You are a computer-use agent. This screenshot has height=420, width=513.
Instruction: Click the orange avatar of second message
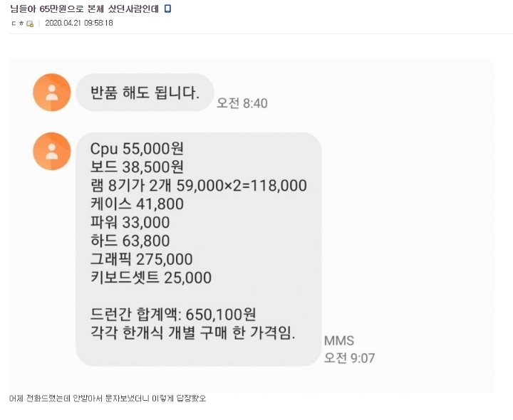[52, 151]
